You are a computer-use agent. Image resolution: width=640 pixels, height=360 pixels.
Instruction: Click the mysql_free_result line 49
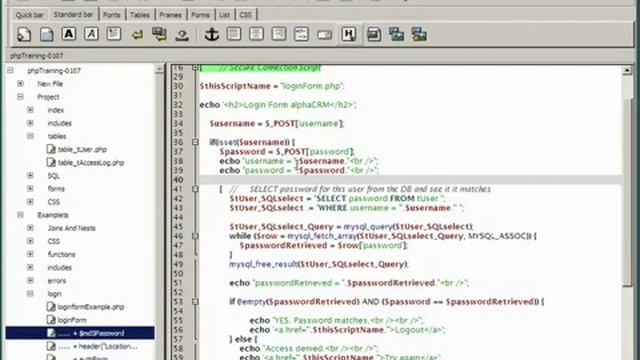(318, 264)
